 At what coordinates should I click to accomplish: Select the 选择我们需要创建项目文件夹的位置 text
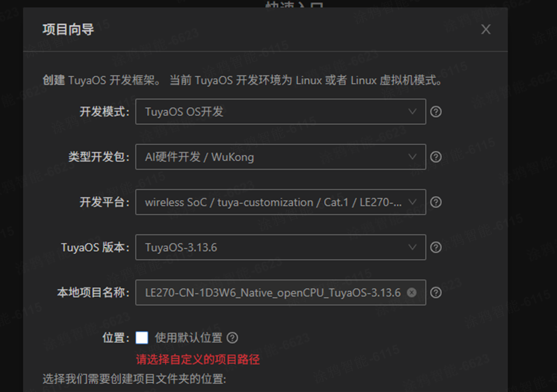[x=135, y=379]
